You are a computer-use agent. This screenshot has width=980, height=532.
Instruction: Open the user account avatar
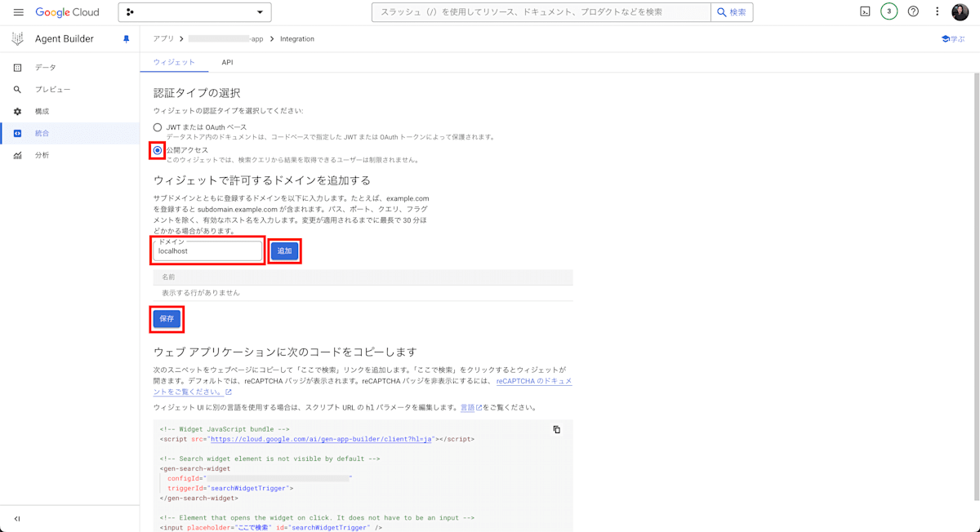pyautogui.click(x=960, y=12)
